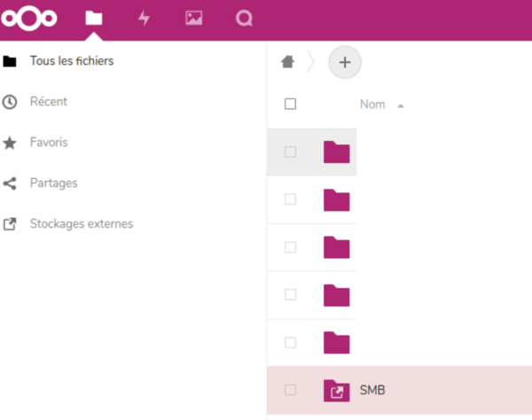
Task: Open SMB external storage folder icon
Action: (x=337, y=391)
